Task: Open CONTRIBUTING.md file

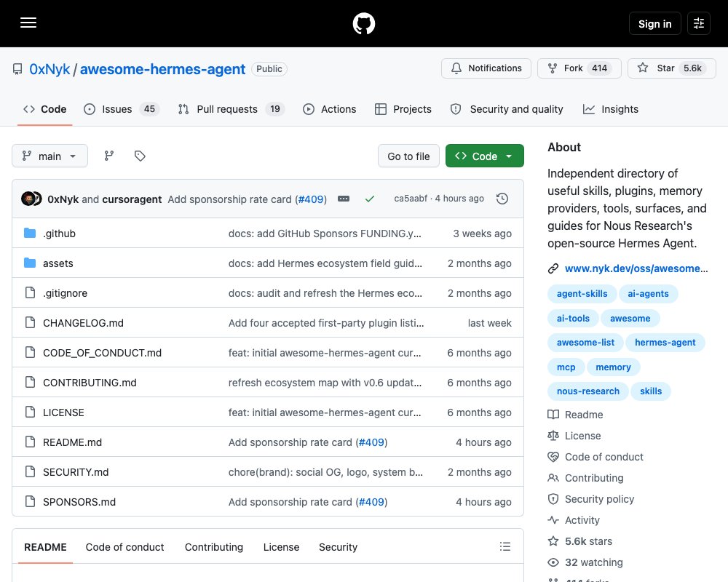Action: coord(90,383)
